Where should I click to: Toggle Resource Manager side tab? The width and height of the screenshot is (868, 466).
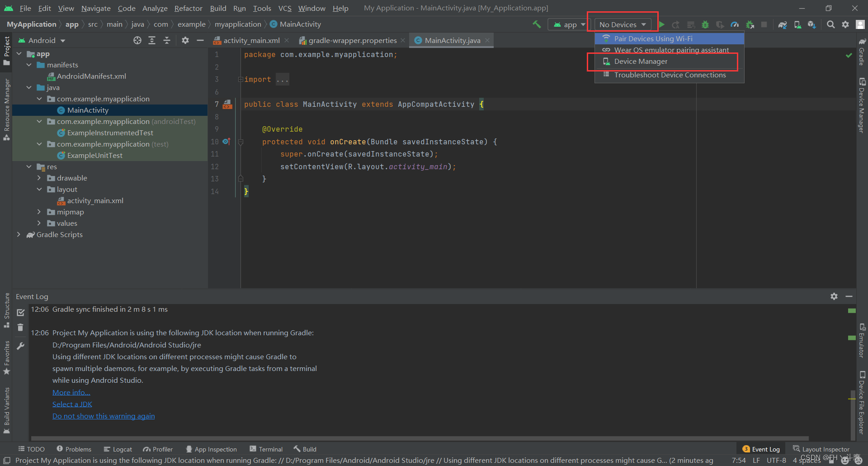pyautogui.click(x=6, y=109)
